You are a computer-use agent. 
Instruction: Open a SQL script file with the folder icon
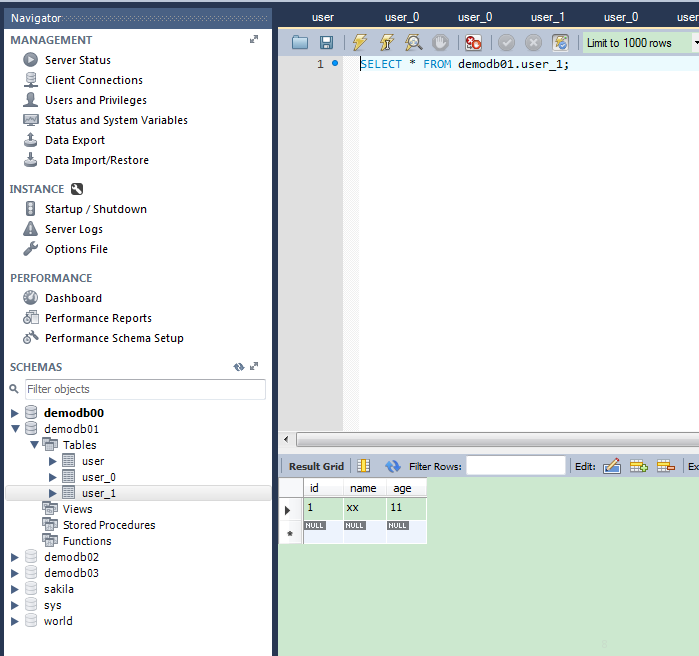pos(300,43)
